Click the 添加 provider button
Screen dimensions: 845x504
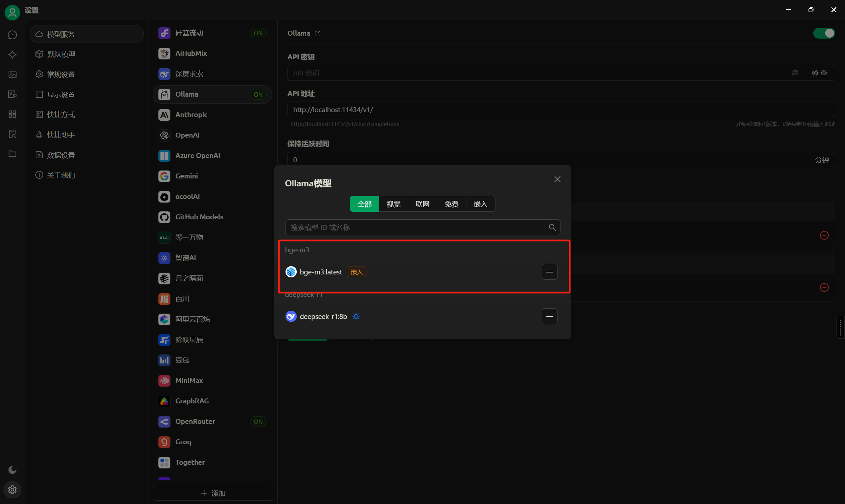tap(213, 493)
